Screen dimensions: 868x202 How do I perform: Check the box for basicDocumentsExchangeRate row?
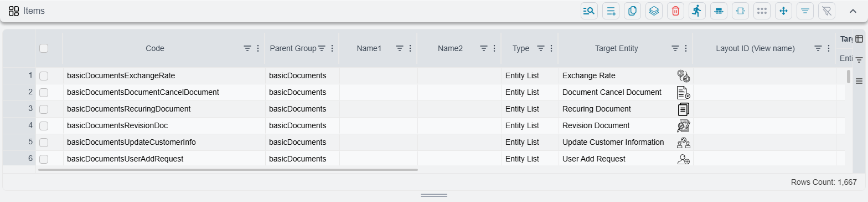tap(44, 76)
